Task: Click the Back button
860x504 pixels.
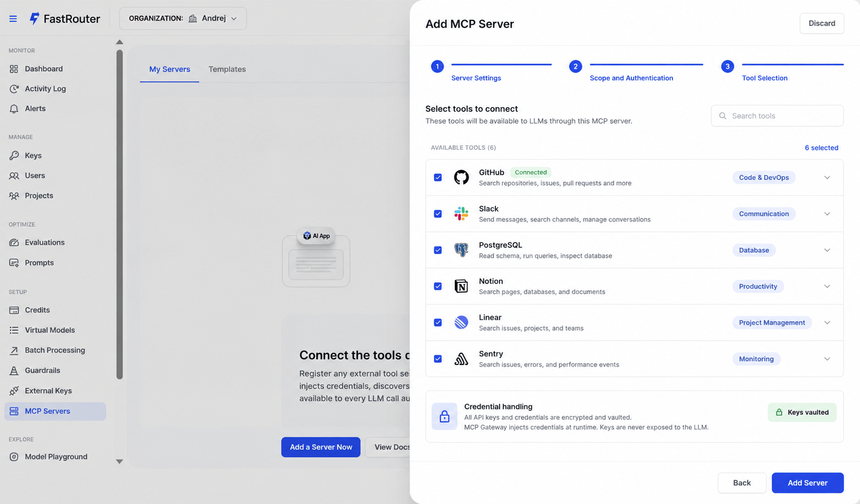Action: [742, 483]
